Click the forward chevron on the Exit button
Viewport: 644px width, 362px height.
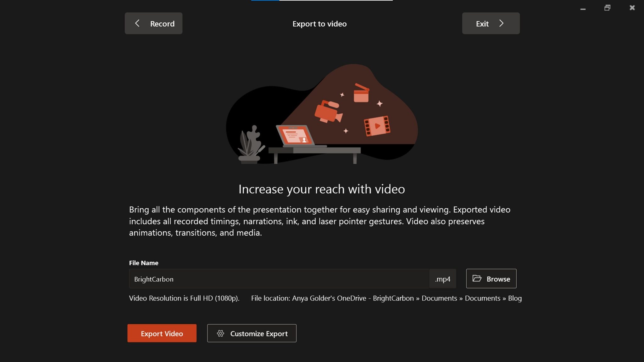(502, 23)
